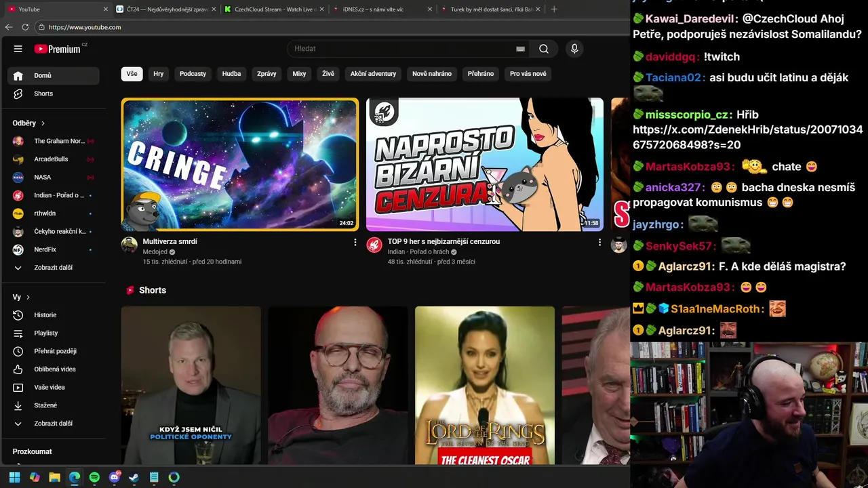Open the x.com ZdenekHrib link in chat
The image size is (868, 488).
(748, 137)
